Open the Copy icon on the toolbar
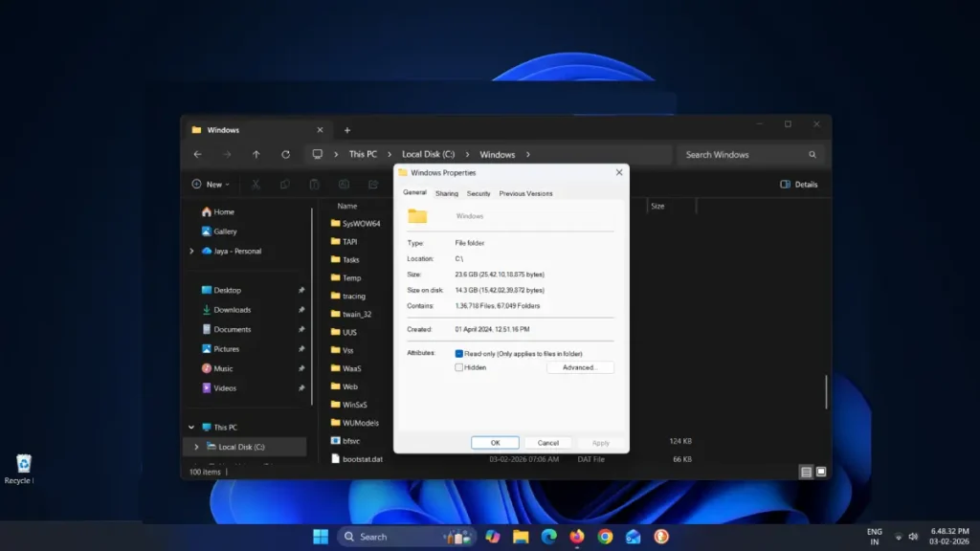Screen dimensions: 980x551 coord(284,184)
